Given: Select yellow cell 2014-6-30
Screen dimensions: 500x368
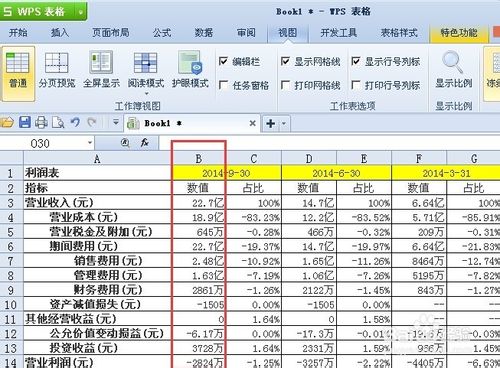Looking at the screenshot, I should tap(336, 173).
